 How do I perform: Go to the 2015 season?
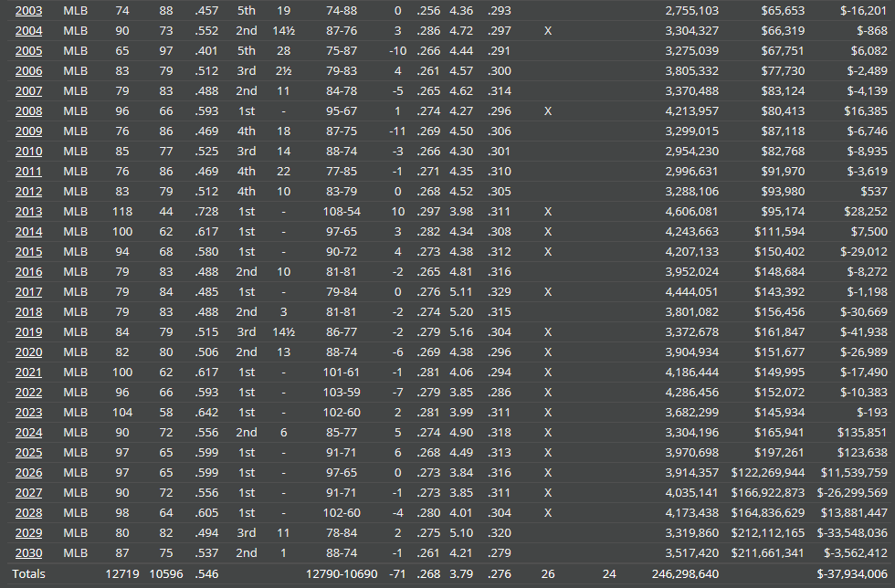coord(28,251)
